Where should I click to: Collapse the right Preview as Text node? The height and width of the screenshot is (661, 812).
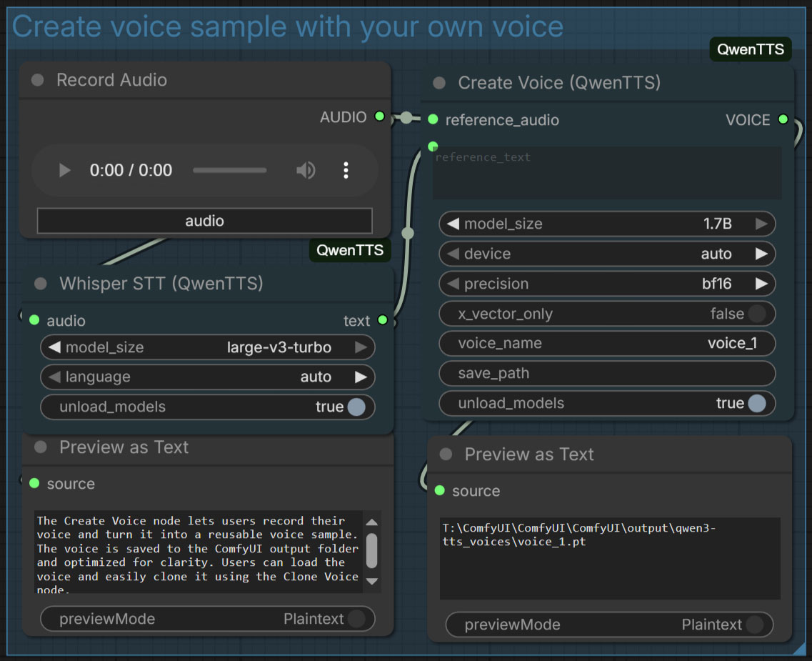(x=446, y=454)
